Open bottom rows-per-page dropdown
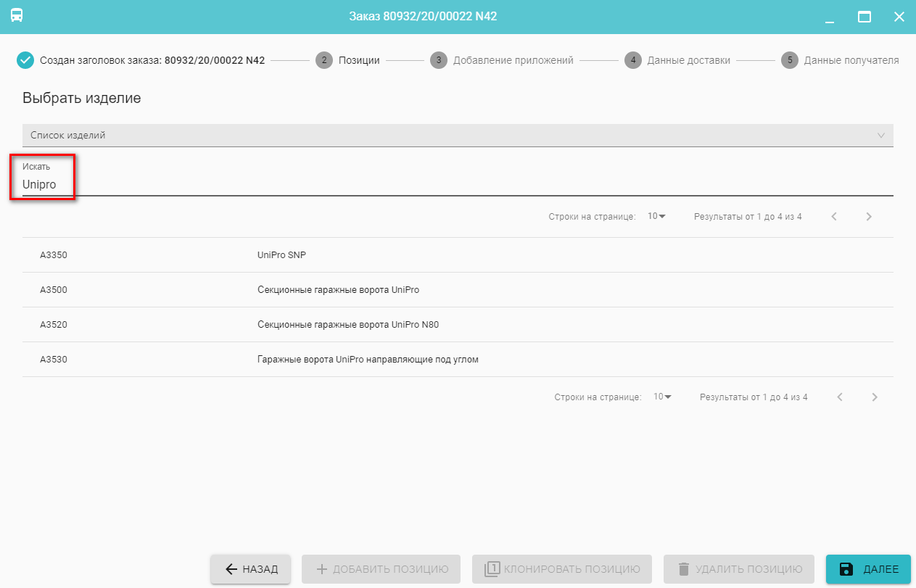This screenshot has height=588, width=916. (662, 397)
